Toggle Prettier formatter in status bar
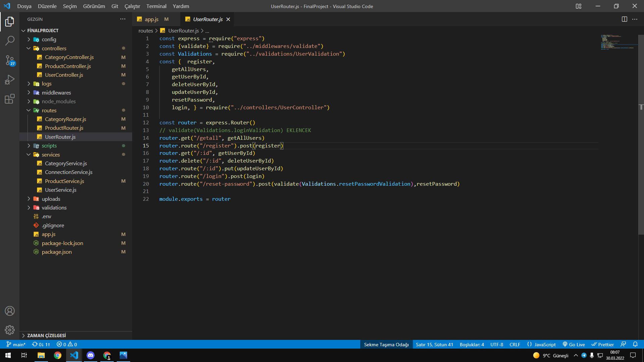Image resolution: width=644 pixels, height=362 pixels. (602, 345)
